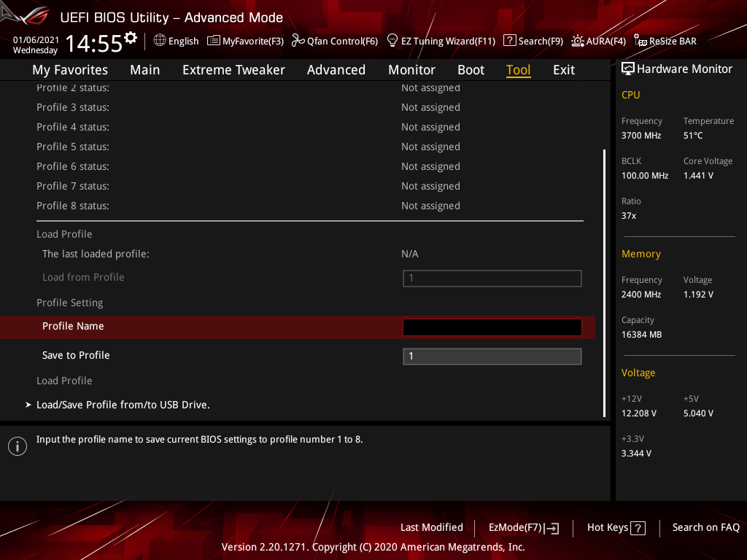The image size is (747, 560).
Task: Click Capacity 16384 MB value
Action: tap(641, 335)
